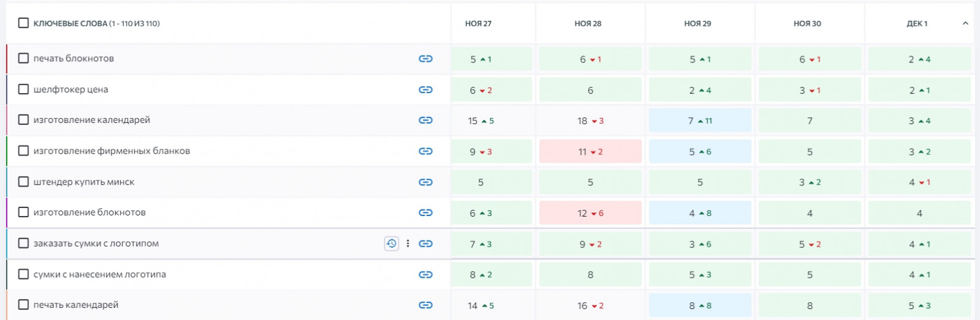This screenshot has width=980, height=320.
Task: Click link icon for изготовление фирменных бланков
Action: point(426,151)
